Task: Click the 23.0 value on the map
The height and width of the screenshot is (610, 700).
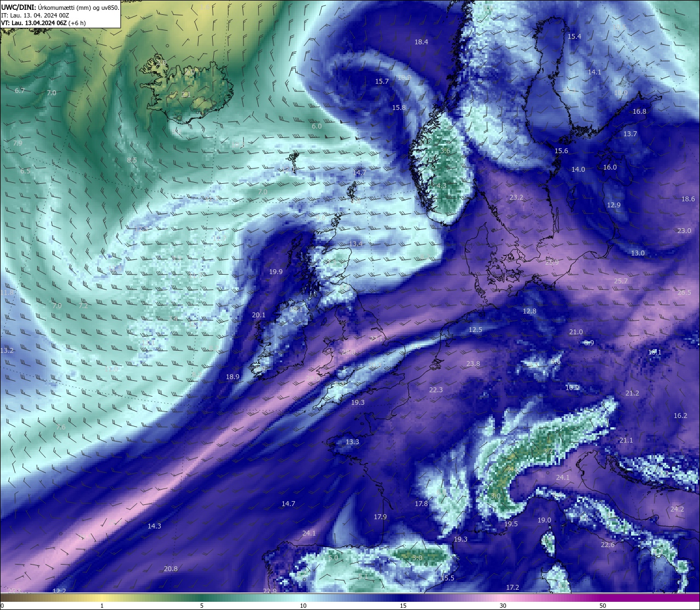Action: click(684, 231)
